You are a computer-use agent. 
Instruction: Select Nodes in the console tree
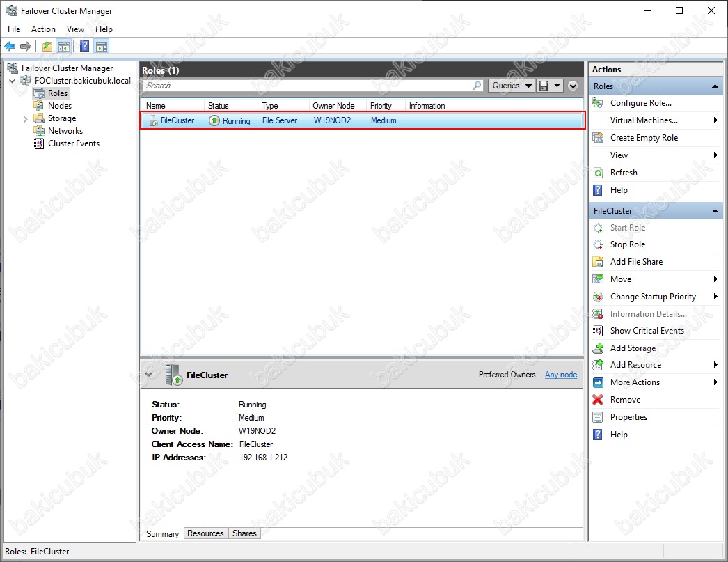click(x=60, y=105)
